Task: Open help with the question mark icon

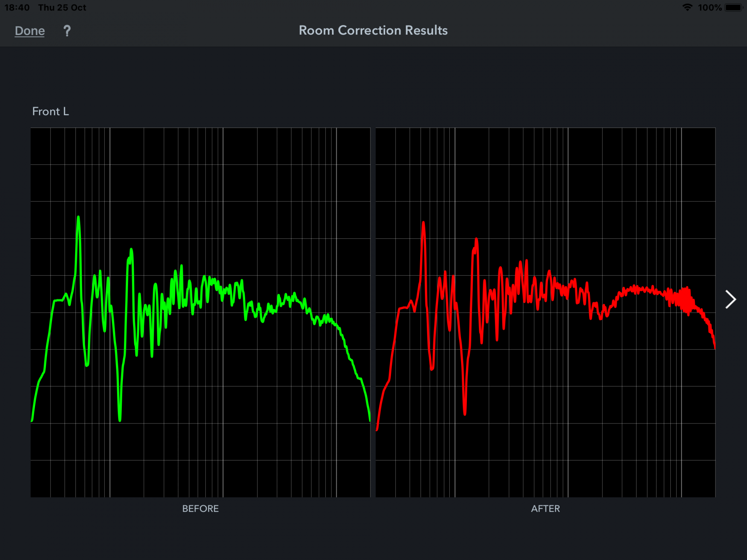Action: (67, 31)
